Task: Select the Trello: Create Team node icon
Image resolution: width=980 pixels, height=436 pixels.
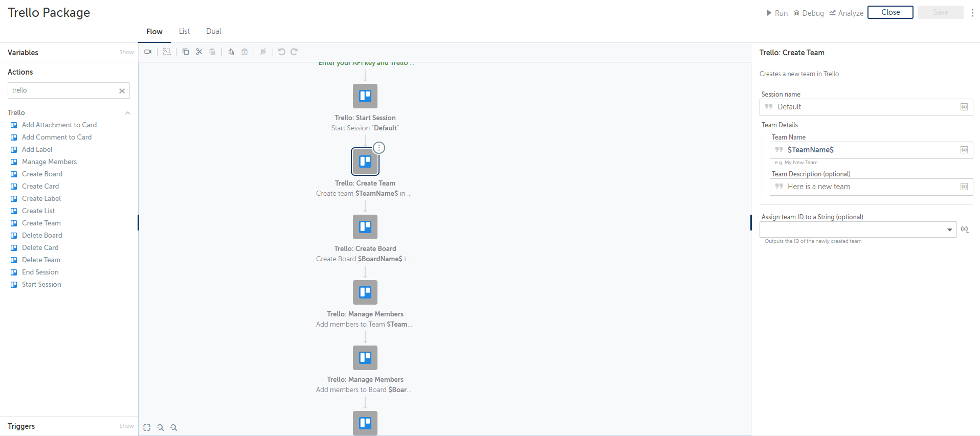Action: coord(365,162)
